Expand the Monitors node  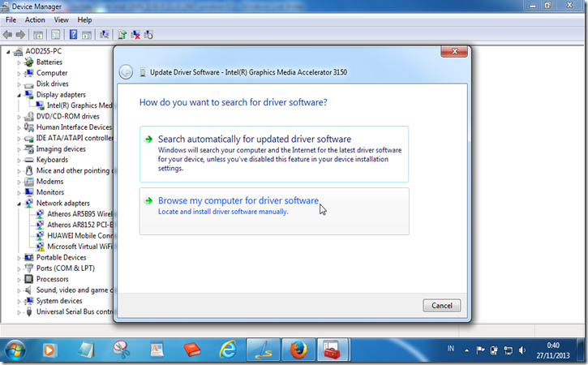pos(19,193)
